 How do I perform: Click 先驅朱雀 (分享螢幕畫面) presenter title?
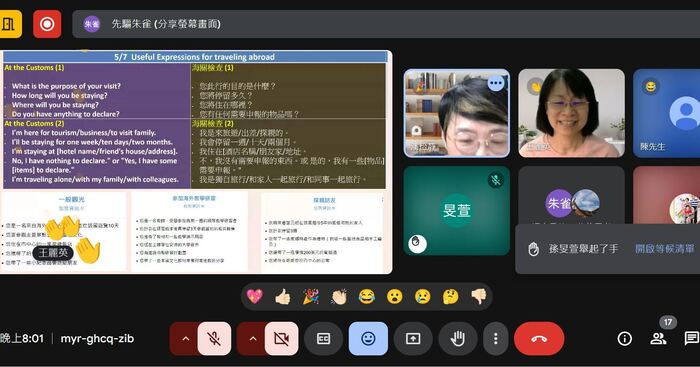tap(166, 24)
